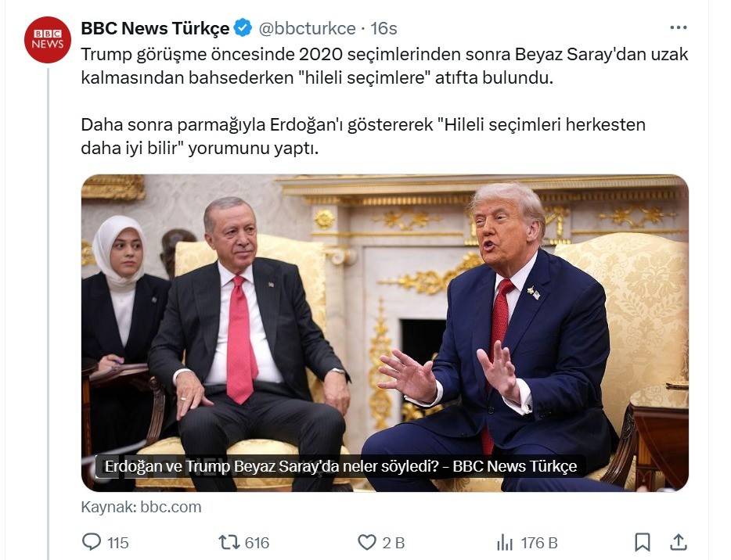Click the 176 B views count
731x560 pixels.
tap(539, 543)
